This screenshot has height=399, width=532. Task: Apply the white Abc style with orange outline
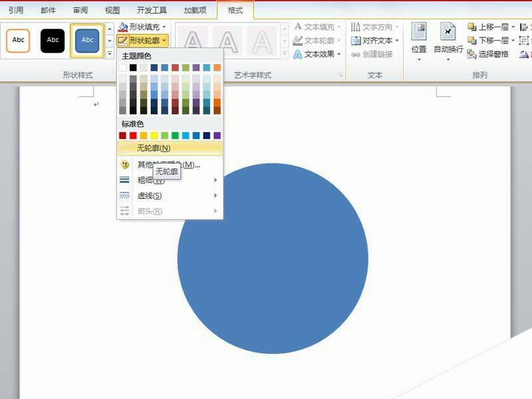coord(18,41)
